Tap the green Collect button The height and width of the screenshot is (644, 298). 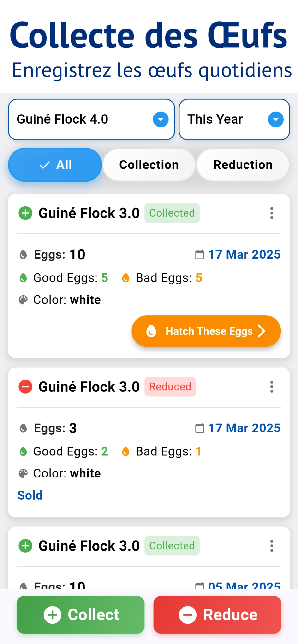tap(81, 615)
